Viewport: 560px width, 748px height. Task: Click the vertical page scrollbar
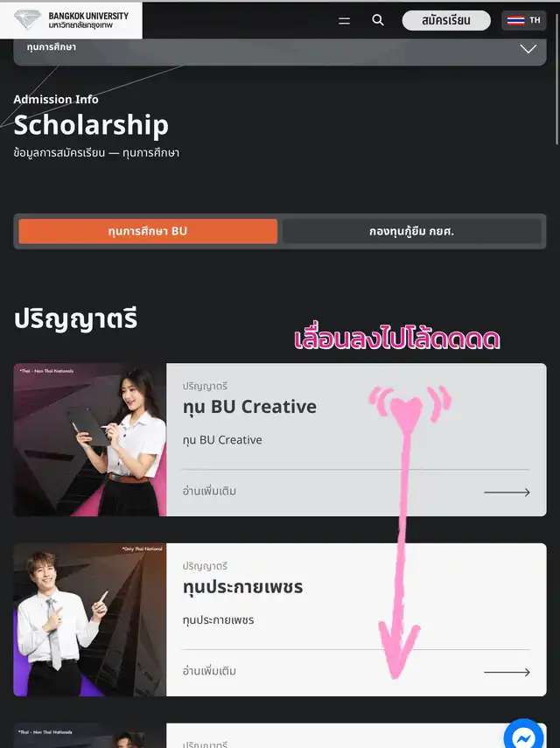coord(556,76)
